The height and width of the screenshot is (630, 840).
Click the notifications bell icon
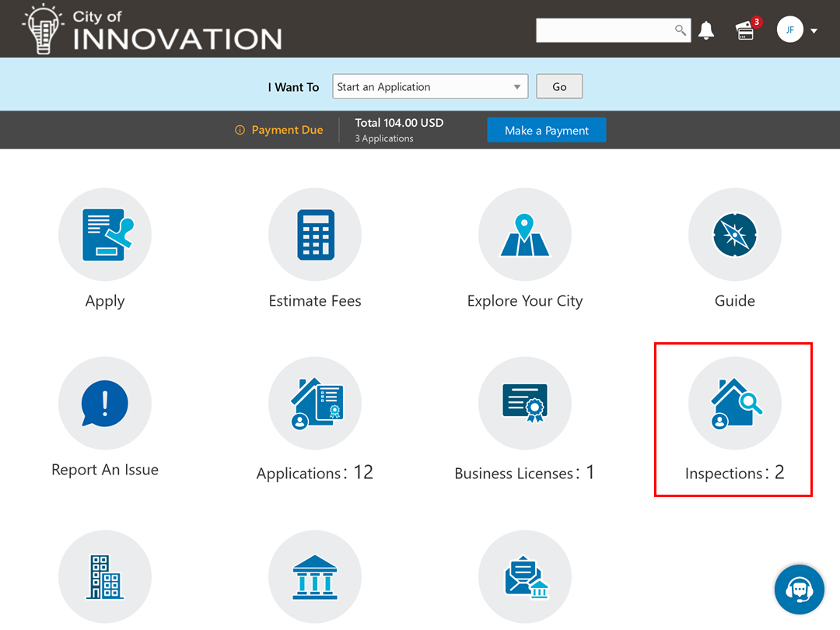click(706, 30)
